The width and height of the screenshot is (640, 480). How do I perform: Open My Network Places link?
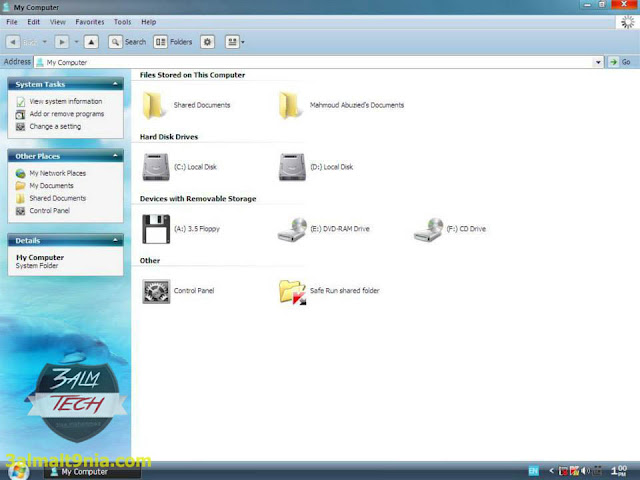coord(58,173)
